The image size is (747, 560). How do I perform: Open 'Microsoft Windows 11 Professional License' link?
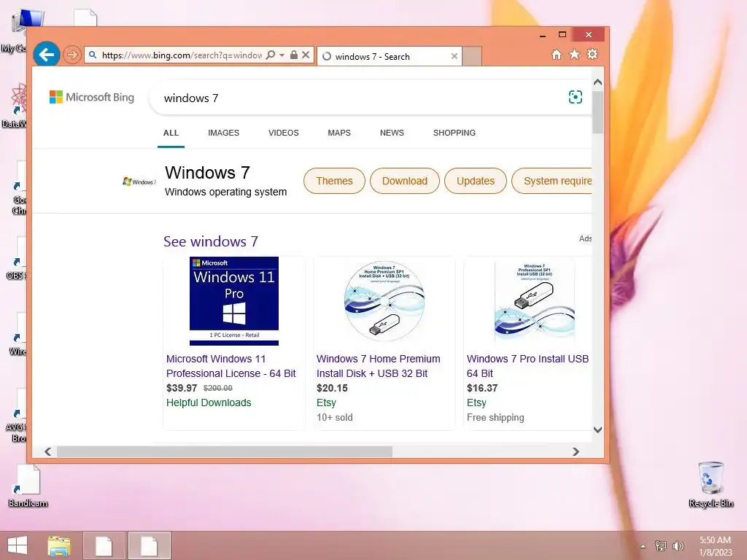(231, 366)
